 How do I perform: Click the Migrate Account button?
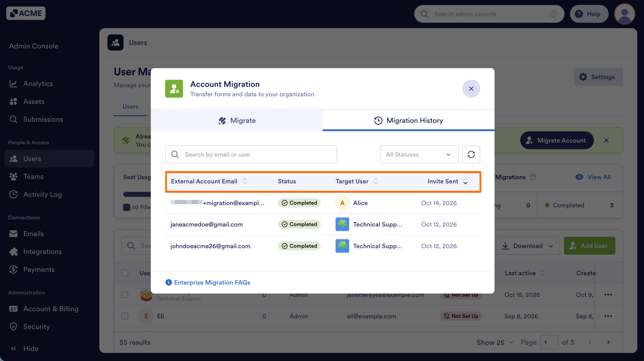point(557,140)
